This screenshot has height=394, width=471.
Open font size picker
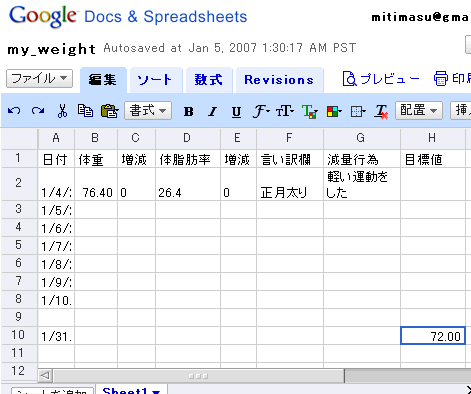pyautogui.click(x=285, y=111)
